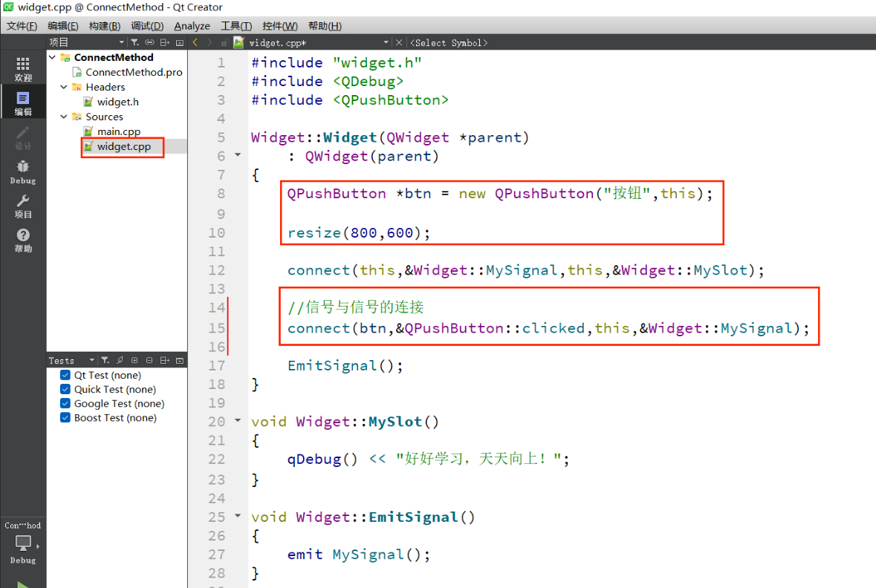876x588 pixels.
Task: Fold the MySlot function at line 20
Action: [x=238, y=420]
